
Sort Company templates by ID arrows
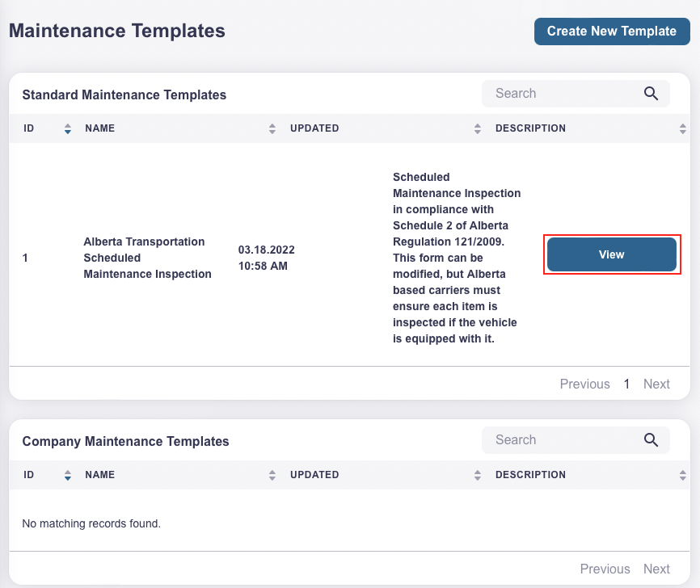pyautogui.click(x=67, y=475)
